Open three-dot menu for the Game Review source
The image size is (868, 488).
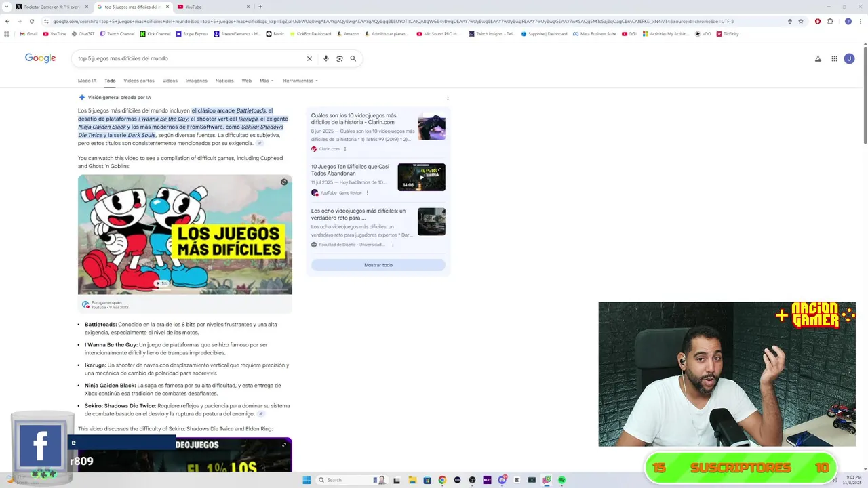click(367, 193)
